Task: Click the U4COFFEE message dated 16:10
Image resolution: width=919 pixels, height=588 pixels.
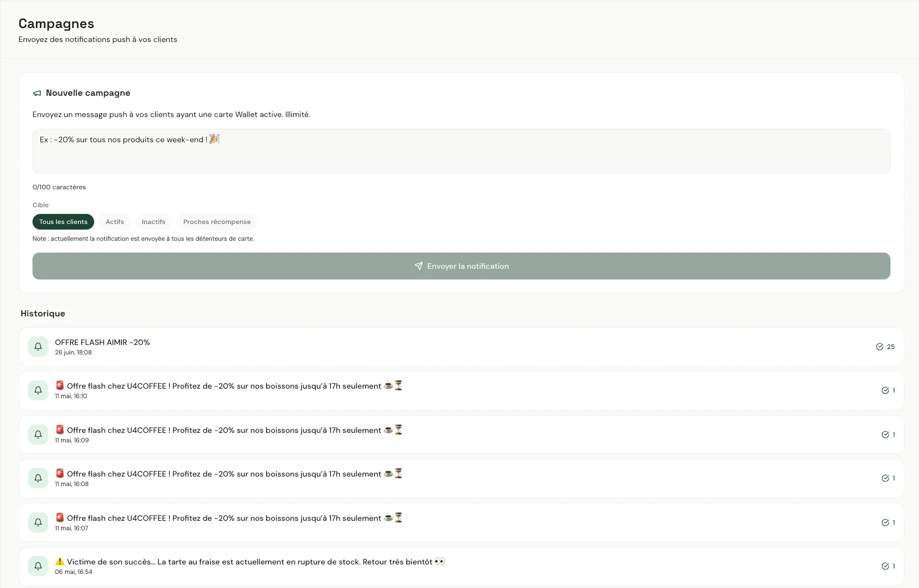Action: 229,386
